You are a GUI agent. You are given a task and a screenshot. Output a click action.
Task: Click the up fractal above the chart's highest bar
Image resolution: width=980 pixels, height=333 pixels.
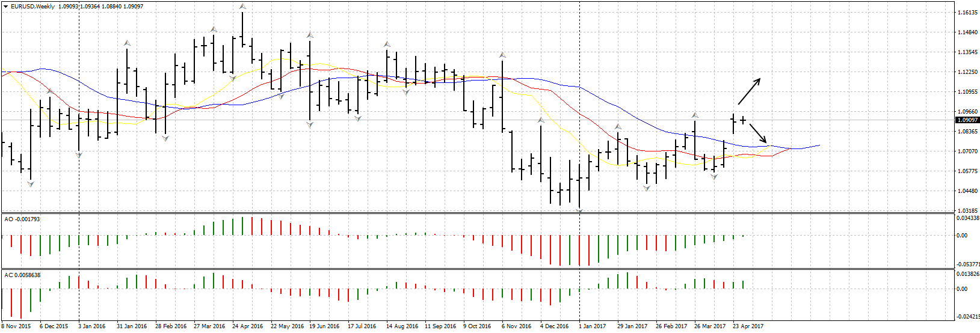(242, 7)
